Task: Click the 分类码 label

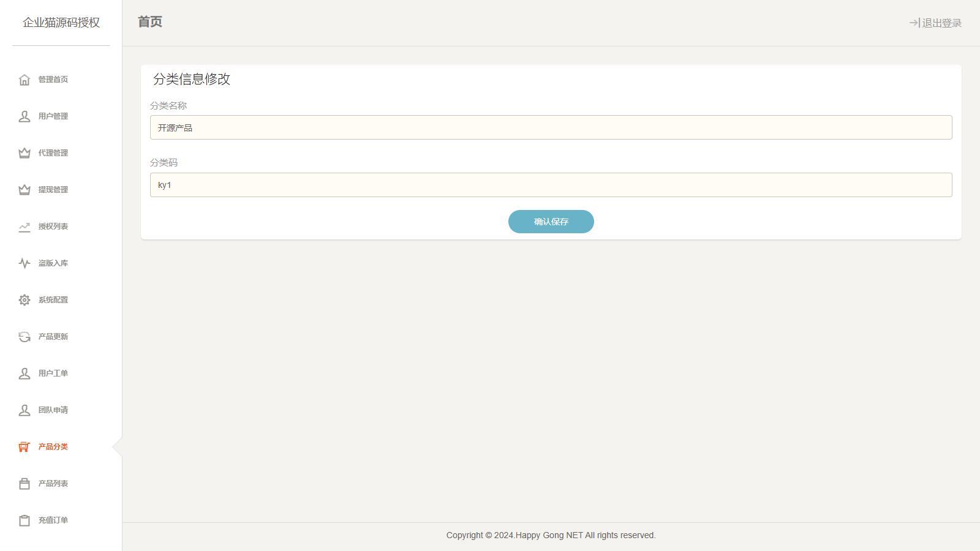Action: coord(164,162)
